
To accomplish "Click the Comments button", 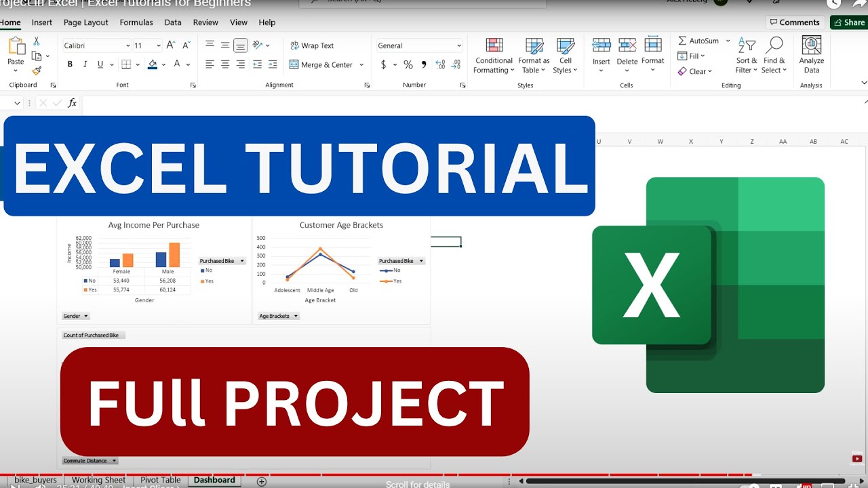I will click(x=795, y=22).
